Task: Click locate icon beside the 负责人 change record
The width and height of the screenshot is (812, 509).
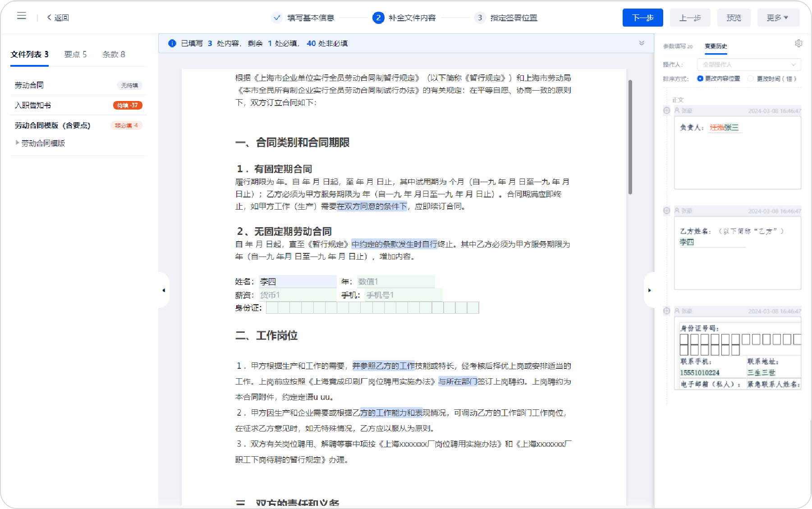Action: point(666,110)
